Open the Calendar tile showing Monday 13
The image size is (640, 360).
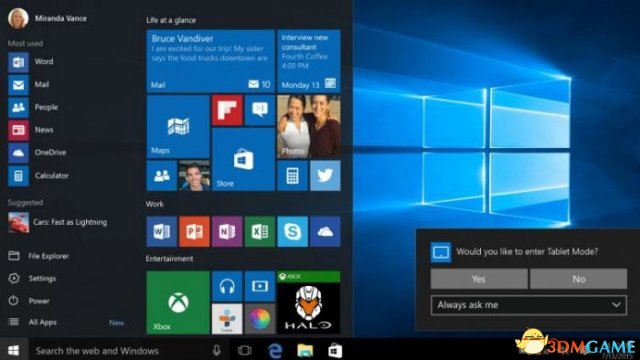[x=309, y=61]
